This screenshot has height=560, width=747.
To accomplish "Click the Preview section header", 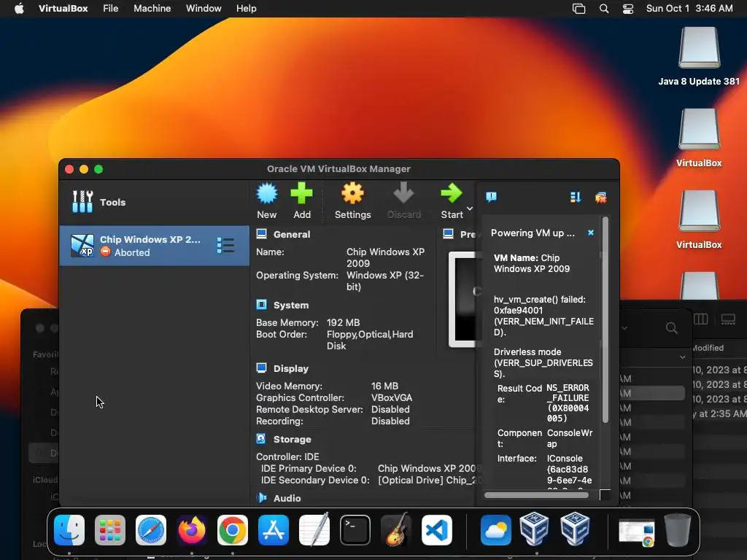I will point(468,234).
